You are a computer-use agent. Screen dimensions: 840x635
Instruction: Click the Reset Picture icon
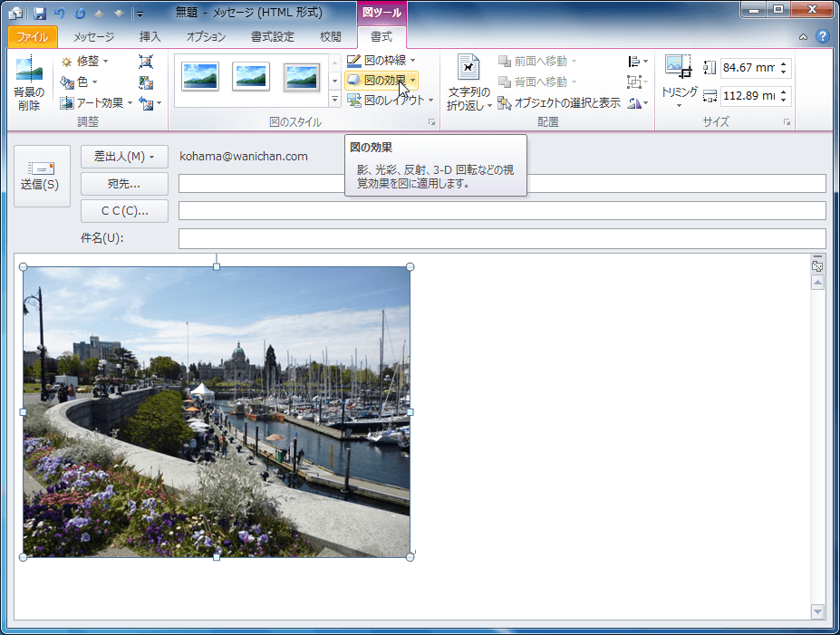tap(146, 102)
